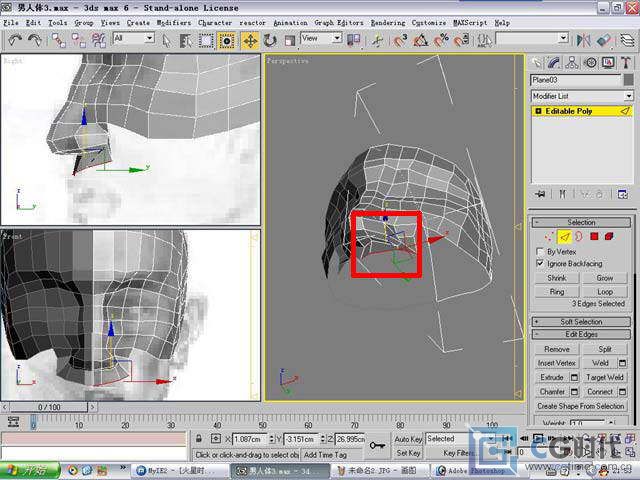Switch to the Hierarchy command panel tab
This screenshot has height=480, width=640.
(x=572, y=63)
